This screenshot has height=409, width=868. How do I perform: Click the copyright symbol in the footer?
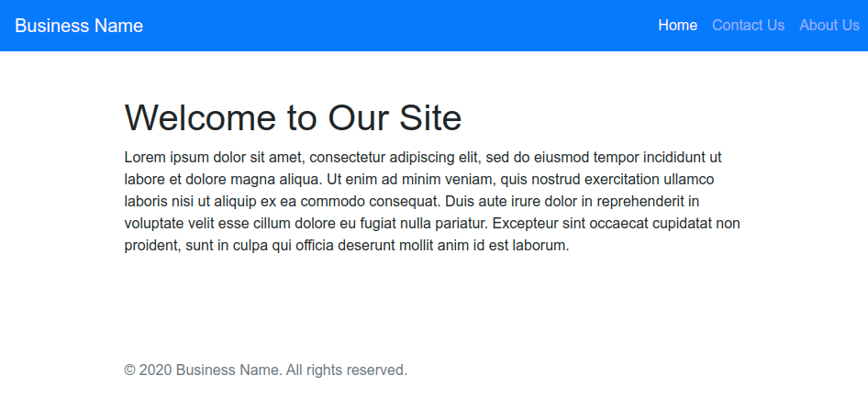[129, 370]
